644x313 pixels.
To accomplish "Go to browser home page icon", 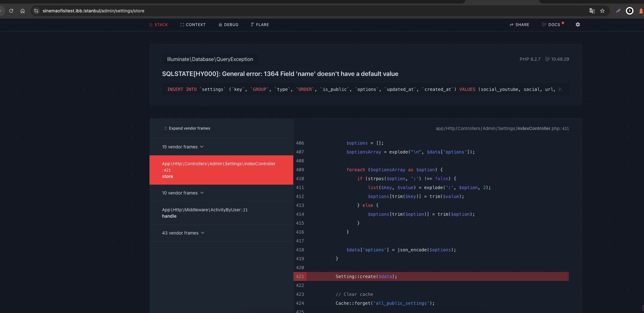I will [x=23, y=11].
